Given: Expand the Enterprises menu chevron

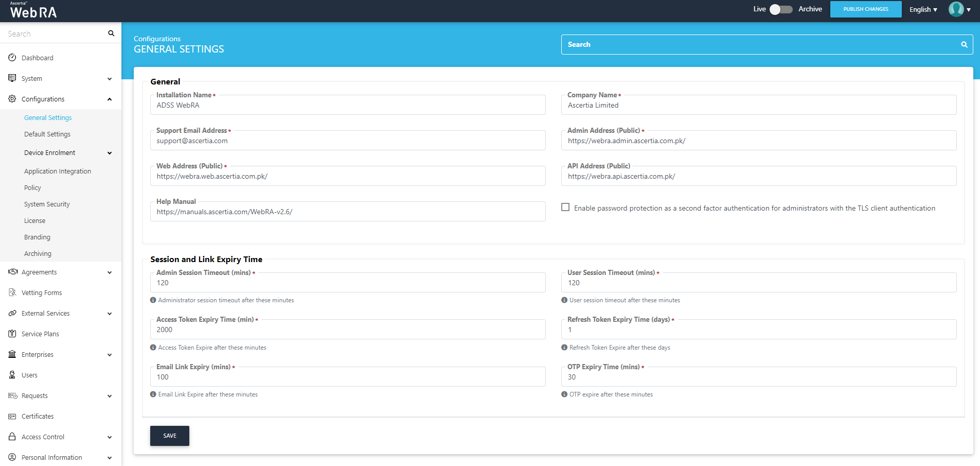Looking at the screenshot, I should point(110,355).
